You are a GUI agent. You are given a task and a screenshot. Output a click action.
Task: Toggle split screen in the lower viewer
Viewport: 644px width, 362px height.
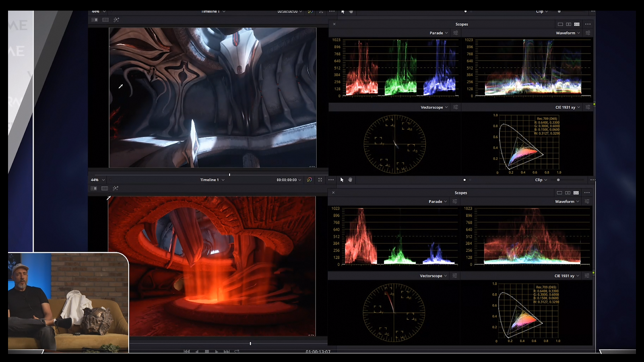(x=105, y=188)
